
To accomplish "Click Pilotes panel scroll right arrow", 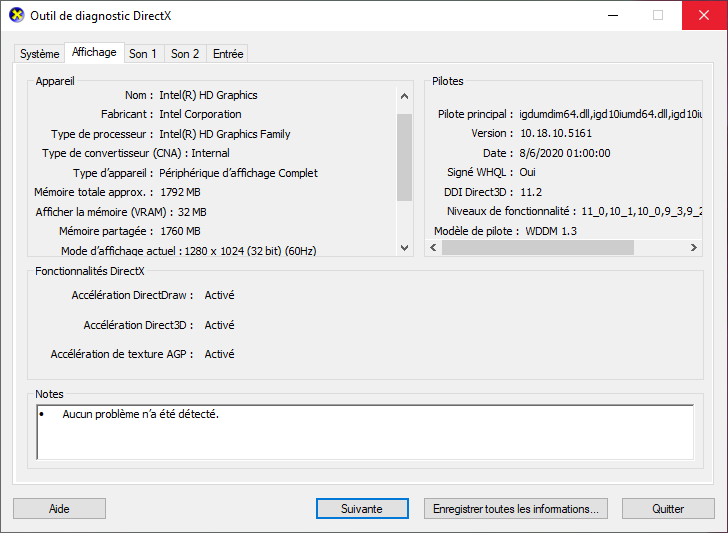I will click(x=694, y=247).
